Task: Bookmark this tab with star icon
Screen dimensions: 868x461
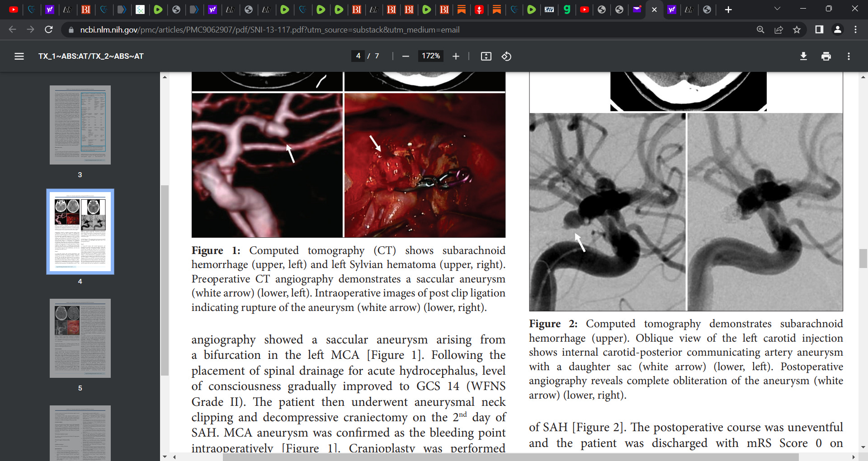Action: click(x=797, y=29)
